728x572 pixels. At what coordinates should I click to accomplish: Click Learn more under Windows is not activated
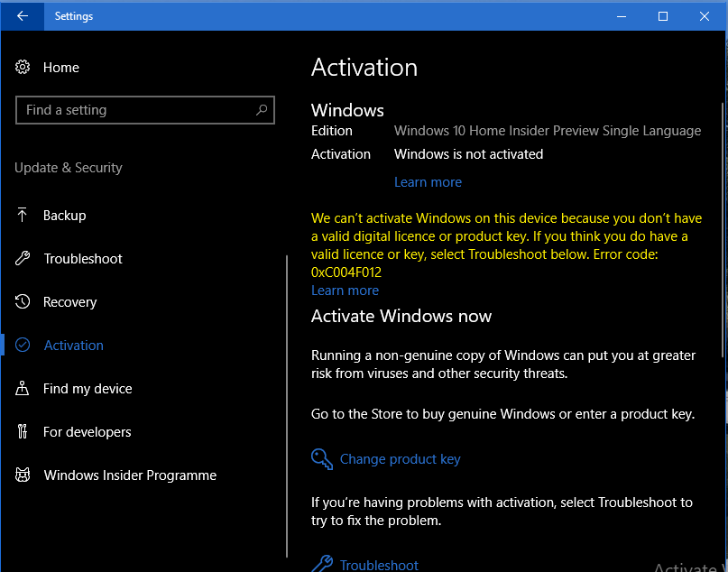point(428,182)
